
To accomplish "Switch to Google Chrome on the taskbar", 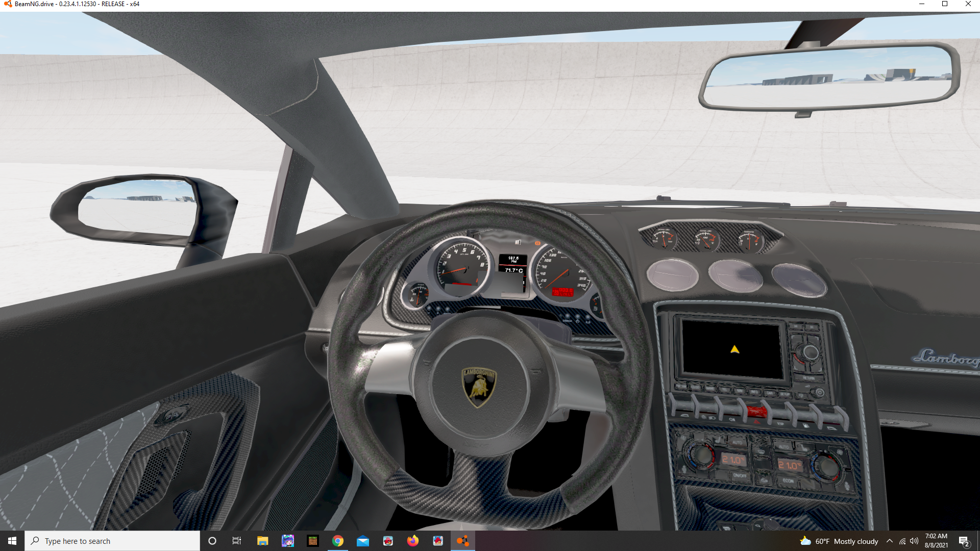I will (x=338, y=541).
